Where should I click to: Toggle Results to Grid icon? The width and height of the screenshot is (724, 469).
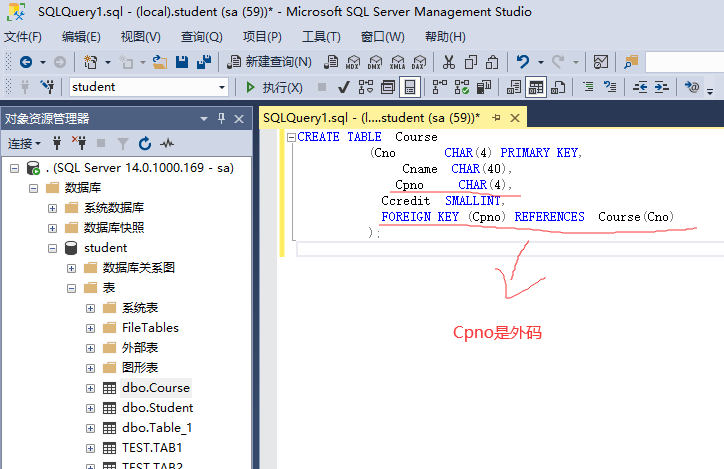pos(536,87)
